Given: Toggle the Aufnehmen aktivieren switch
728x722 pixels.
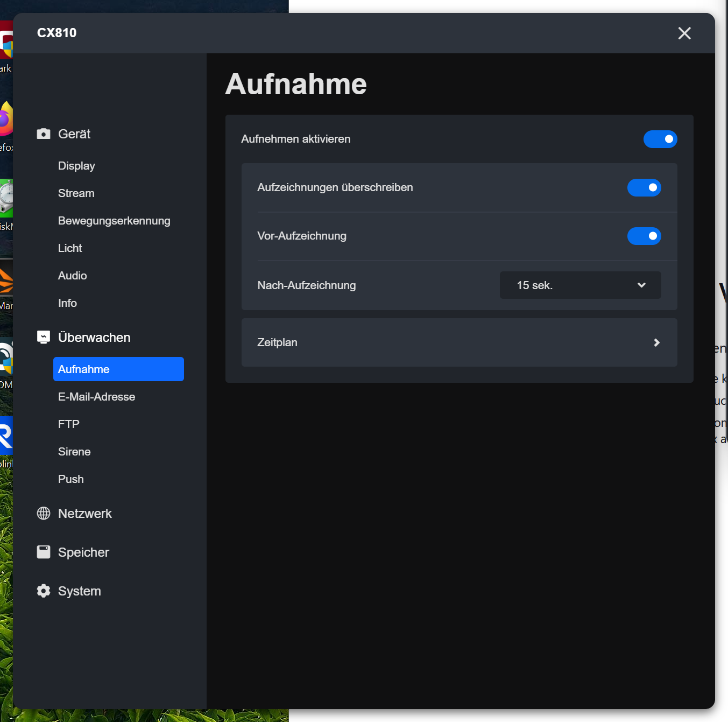Looking at the screenshot, I should point(660,139).
